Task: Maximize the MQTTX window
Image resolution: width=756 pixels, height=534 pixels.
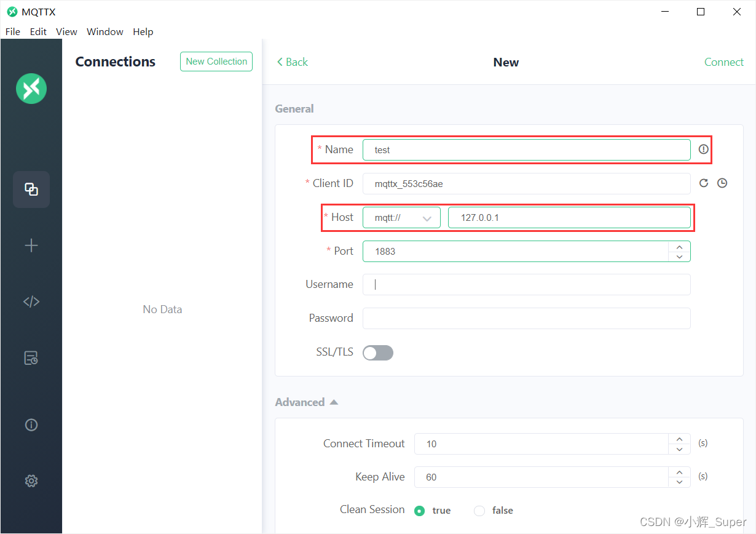Action: [701, 12]
